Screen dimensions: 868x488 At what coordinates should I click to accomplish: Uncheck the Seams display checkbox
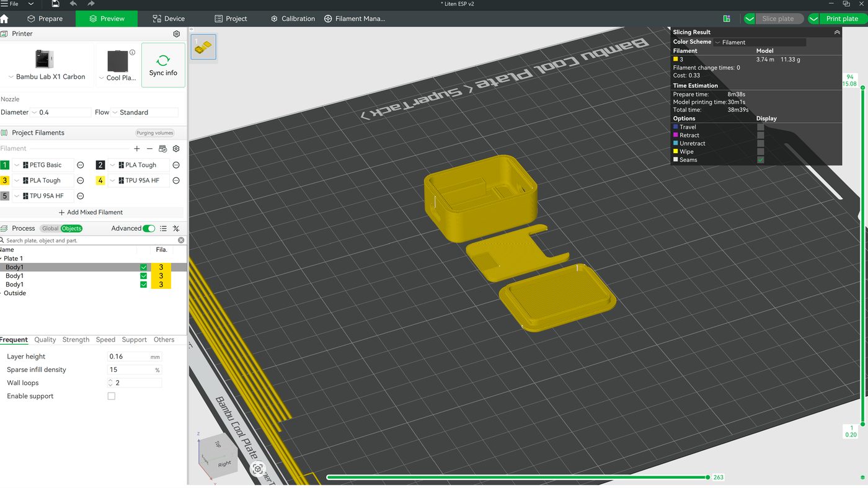tap(761, 160)
